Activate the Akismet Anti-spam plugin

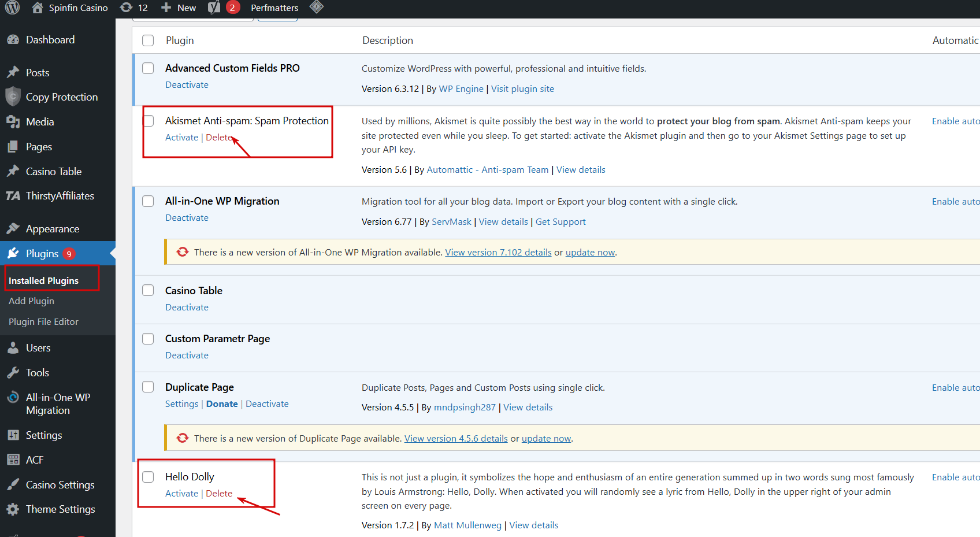[x=181, y=137]
